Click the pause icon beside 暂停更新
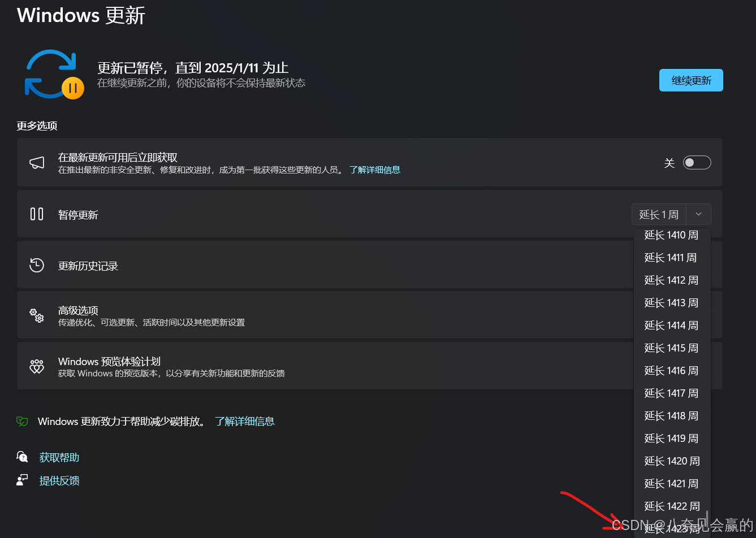This screenshot has width=756, height=538. [x=37, y=214]
